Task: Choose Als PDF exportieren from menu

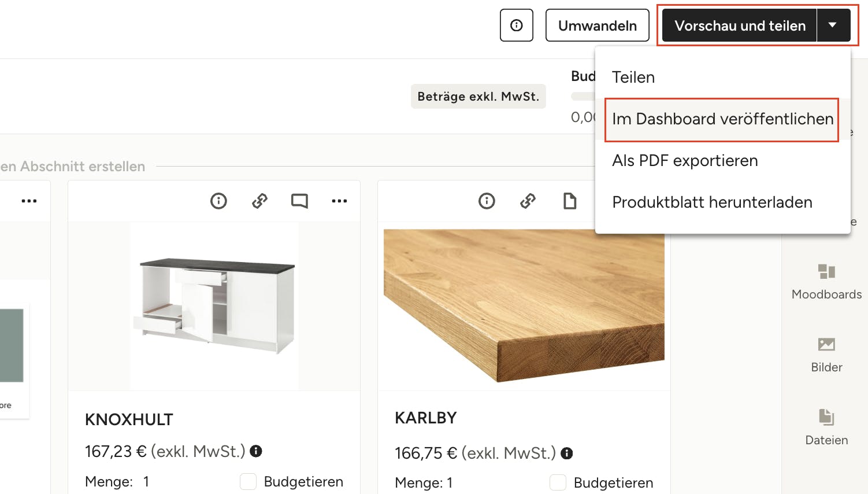Action: (685, 161)
